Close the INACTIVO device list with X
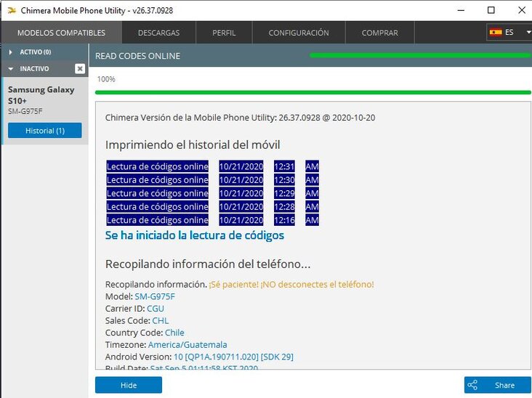Viewport: 532px width, 398px height. [80, 69]
